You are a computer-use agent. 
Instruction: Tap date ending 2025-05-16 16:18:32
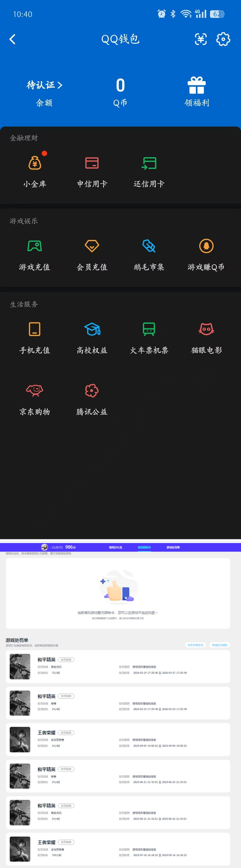pyautogui.click(x=160, y=855)
